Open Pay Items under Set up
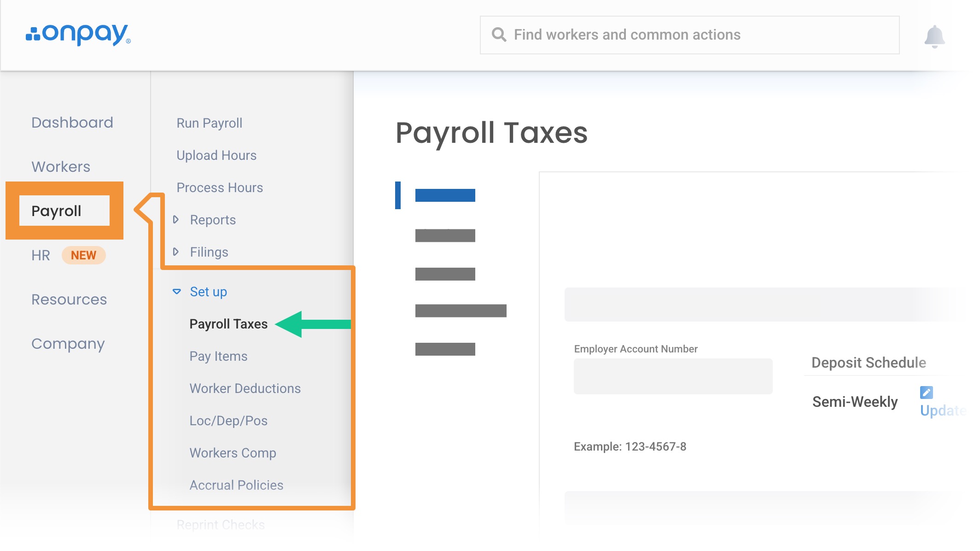The width and height of the screenshot is (980, 551). pos(218,356)
